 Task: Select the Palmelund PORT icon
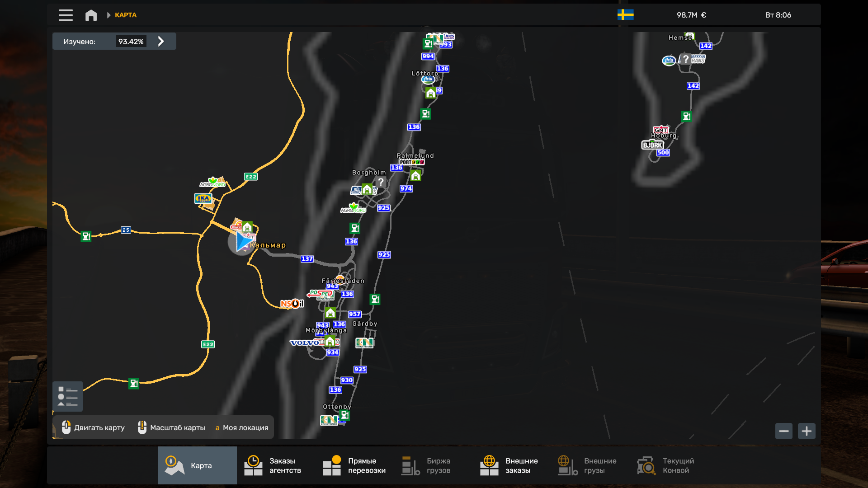(412, 162)
